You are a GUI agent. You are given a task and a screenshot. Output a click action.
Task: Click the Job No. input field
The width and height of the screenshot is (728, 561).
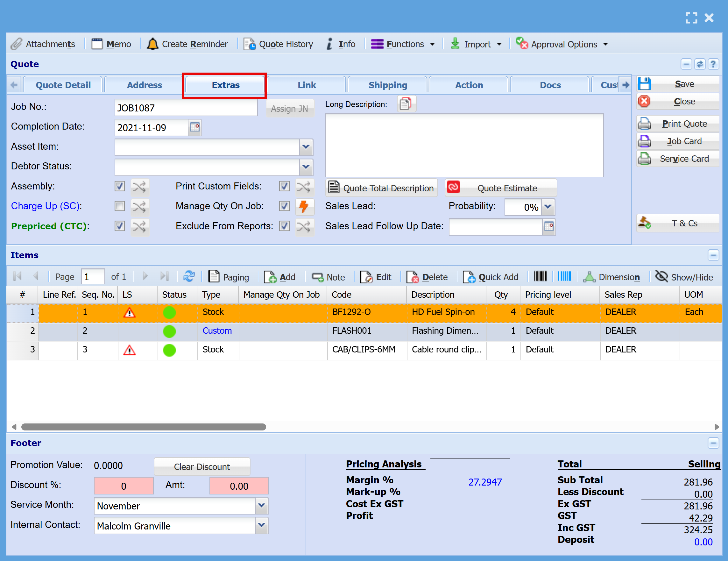186,108
